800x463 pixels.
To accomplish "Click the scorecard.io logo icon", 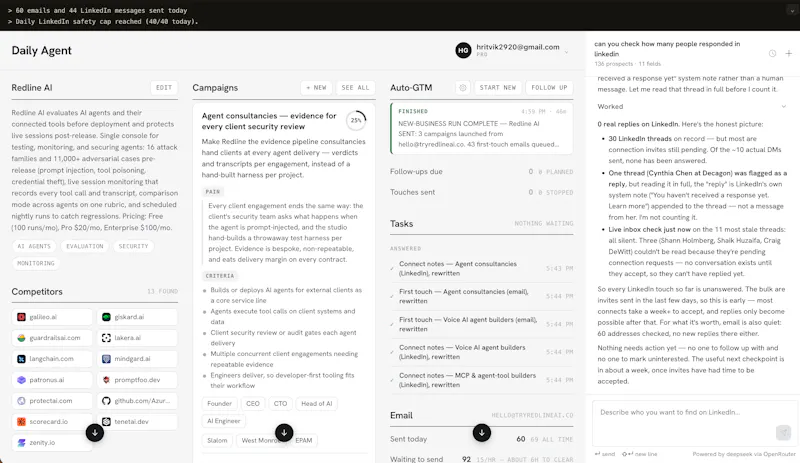I will click(21, 422).
